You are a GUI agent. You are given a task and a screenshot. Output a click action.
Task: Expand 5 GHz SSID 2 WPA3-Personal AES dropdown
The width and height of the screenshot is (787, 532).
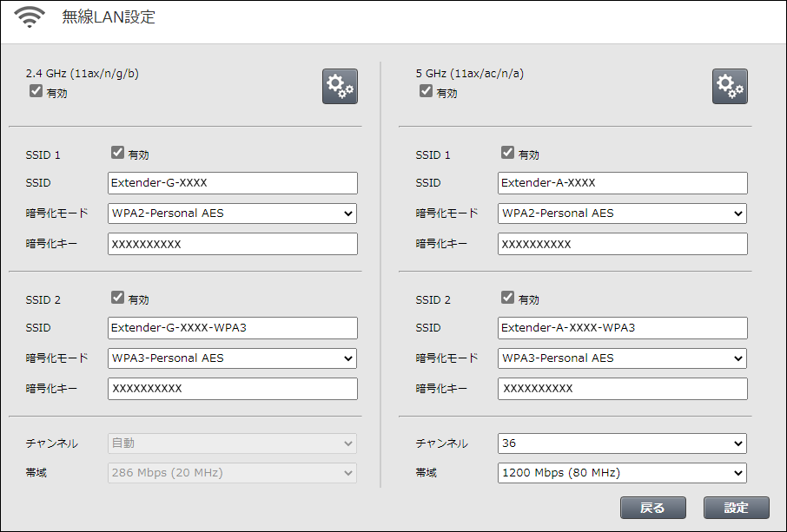(622, 358)
